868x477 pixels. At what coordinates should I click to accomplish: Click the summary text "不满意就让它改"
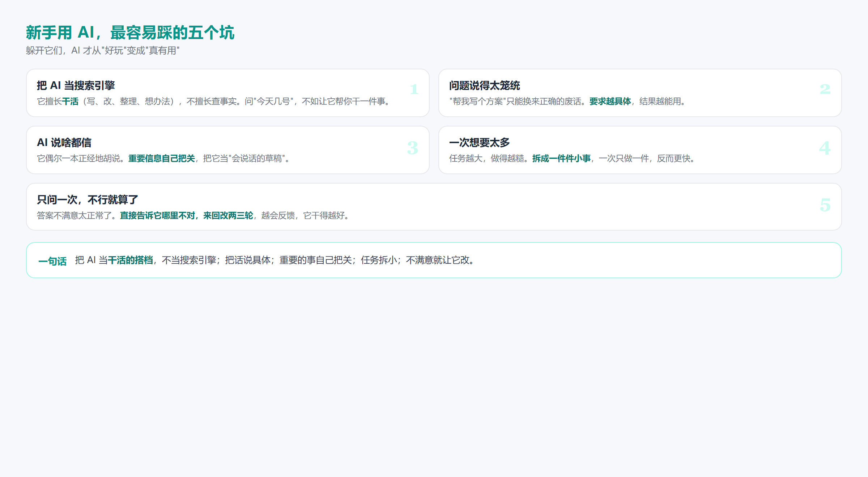438,260
